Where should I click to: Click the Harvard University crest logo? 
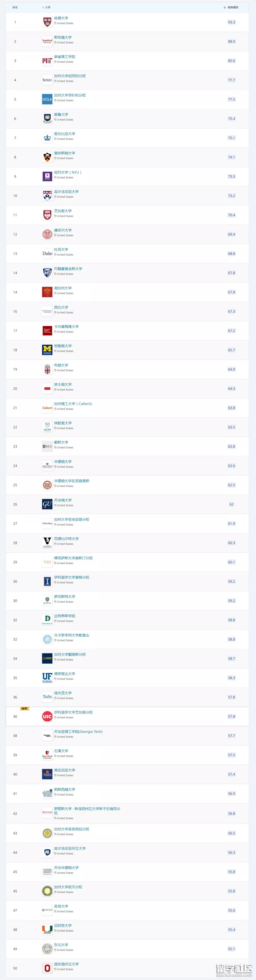[x=47, y=22]
